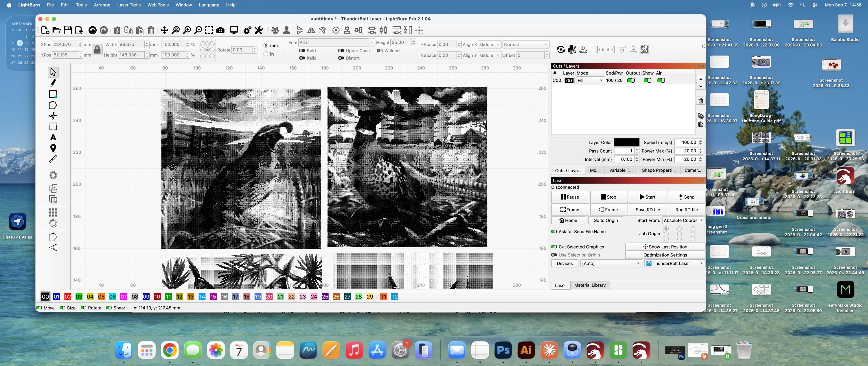The height and width of the screenshot is (366, 868).
Task: Select the Polygon tool
Action: pyautogui.click(x=53, y=105)
